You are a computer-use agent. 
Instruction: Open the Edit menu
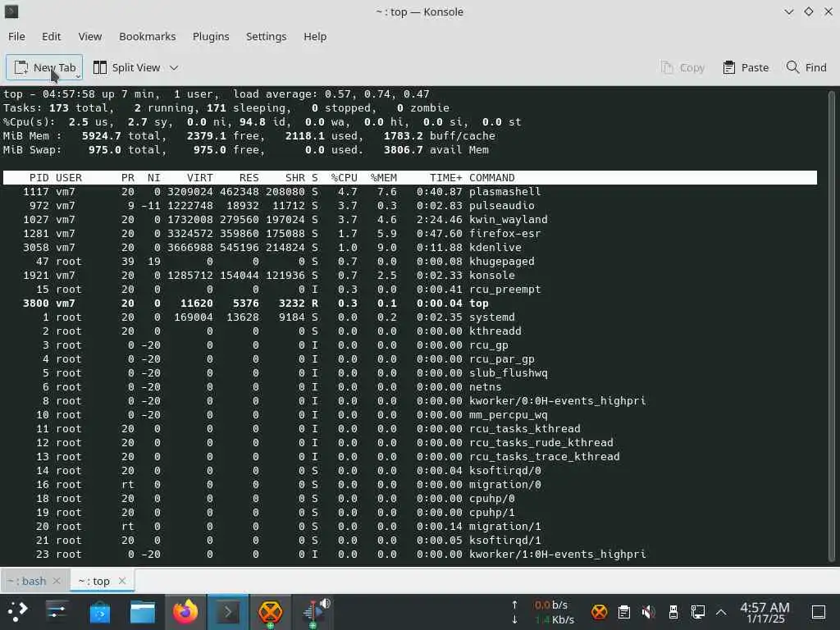pyautogui.click(x=52, y=36)
